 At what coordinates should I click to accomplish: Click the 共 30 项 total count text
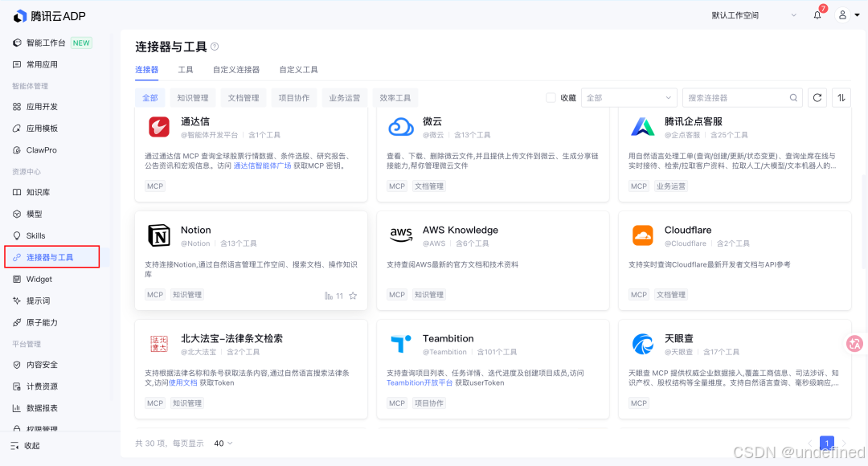tap(150, 444)
